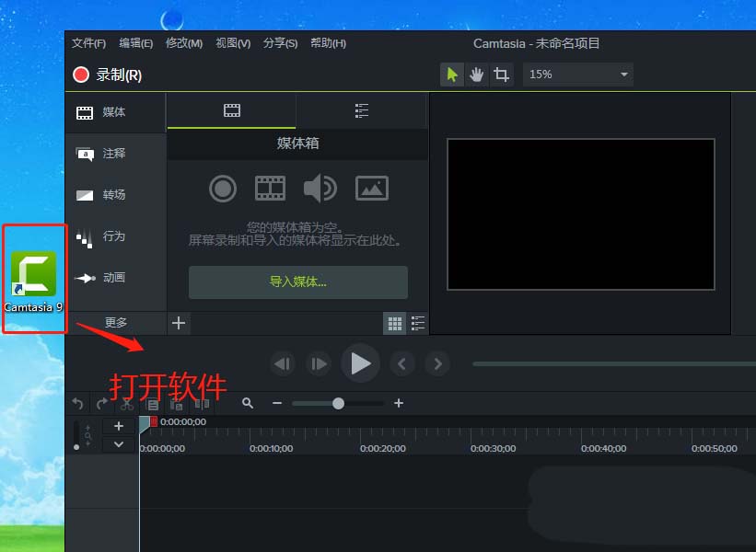Open the 帮助(H) menu
The image size is (756, 552).
[328, 43]
